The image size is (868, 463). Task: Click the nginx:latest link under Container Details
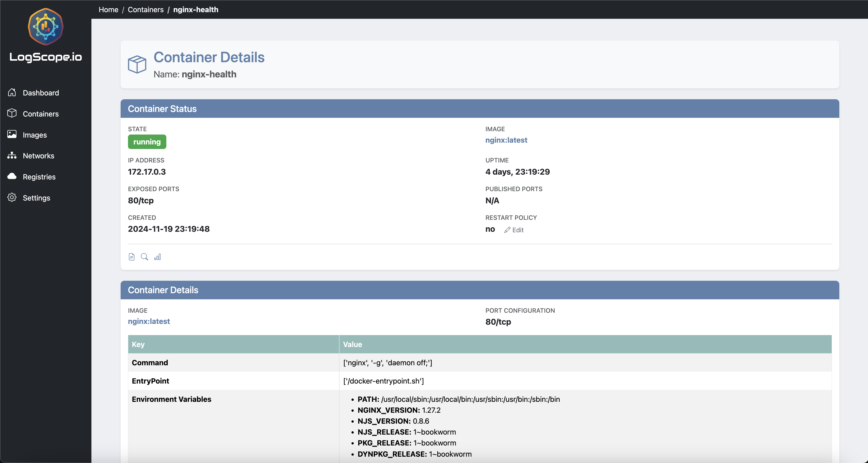[x=149, y=321]
